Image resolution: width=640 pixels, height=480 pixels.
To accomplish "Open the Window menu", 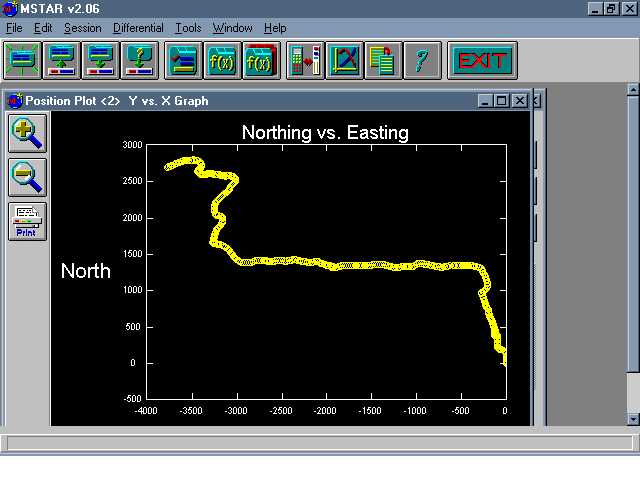I will click(x=232, y=28).
